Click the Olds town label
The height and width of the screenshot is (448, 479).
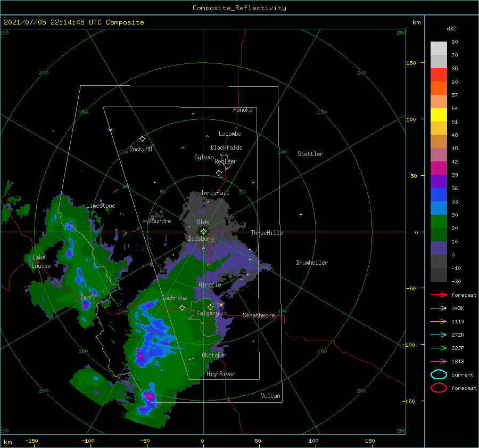point(203,222)
